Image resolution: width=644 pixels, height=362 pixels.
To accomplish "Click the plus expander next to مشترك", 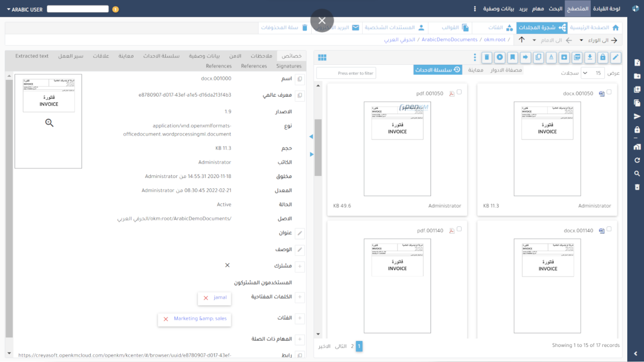I will point(300,266).
